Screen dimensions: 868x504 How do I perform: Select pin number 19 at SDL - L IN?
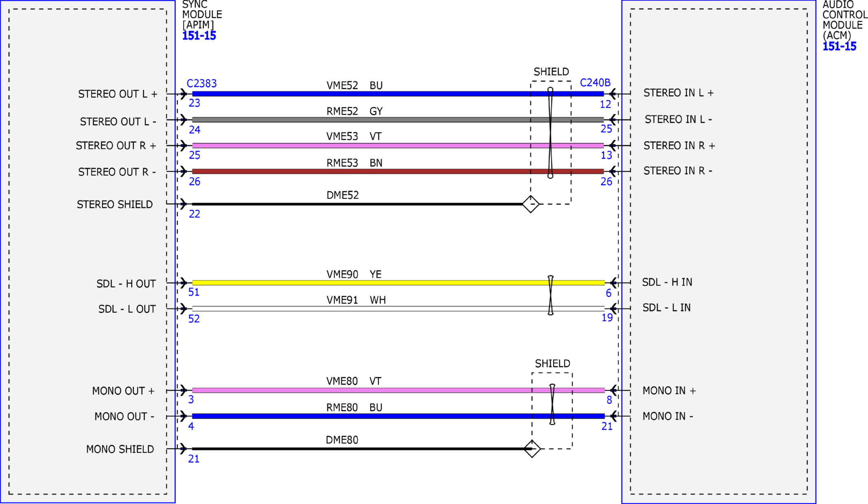pos(607,318)
